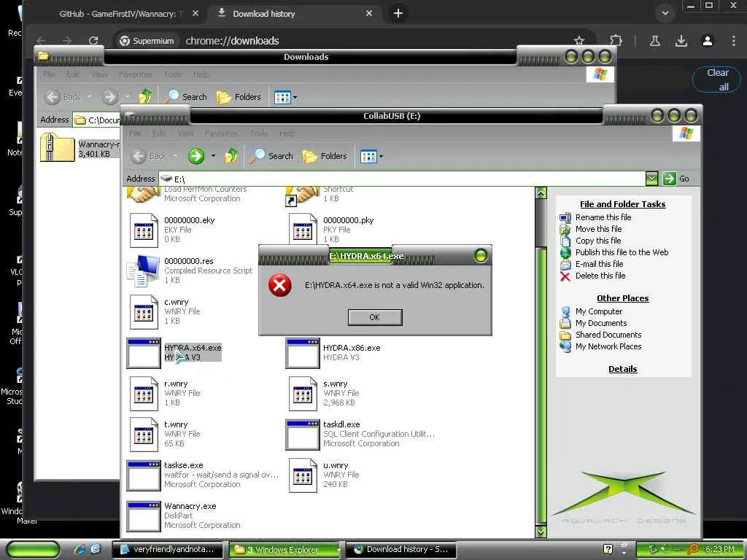This screenshot has height=560, width=747.
Task: Click Up folder icon in CollabUSB window
Action: pyautogui.click(x=231, y=156)
